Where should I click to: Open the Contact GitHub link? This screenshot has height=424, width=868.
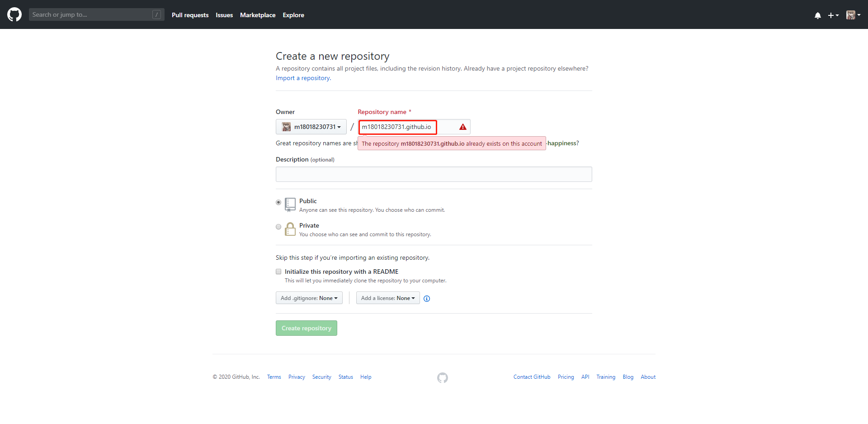click(532, 377)
